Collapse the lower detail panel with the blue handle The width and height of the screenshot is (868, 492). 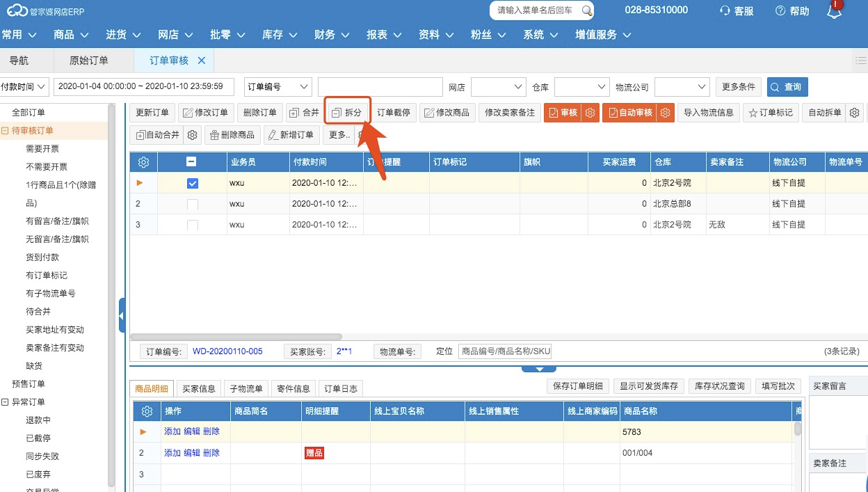pos(538,368)
